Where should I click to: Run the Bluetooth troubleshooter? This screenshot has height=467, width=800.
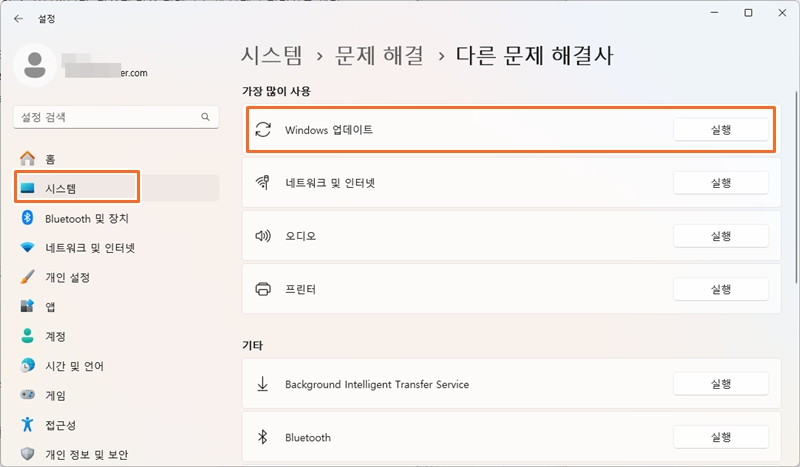pyautogui.click(x=721, y=437)
